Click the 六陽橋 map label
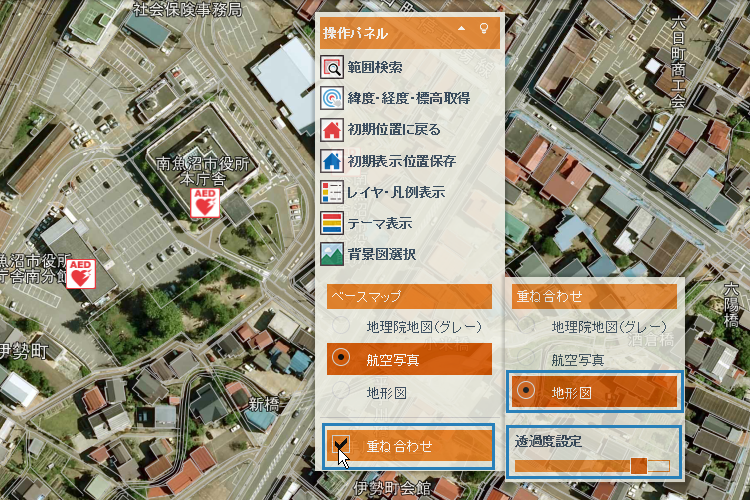Viewport: 750px width, 500px height. [731, 305]
